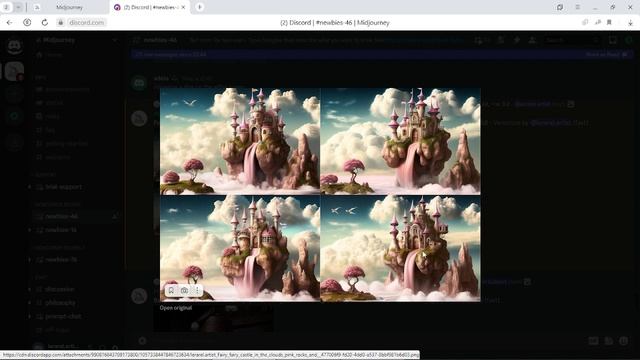Open the browser hamburger menu
640x360 pixels.
(x=578, y=7)
